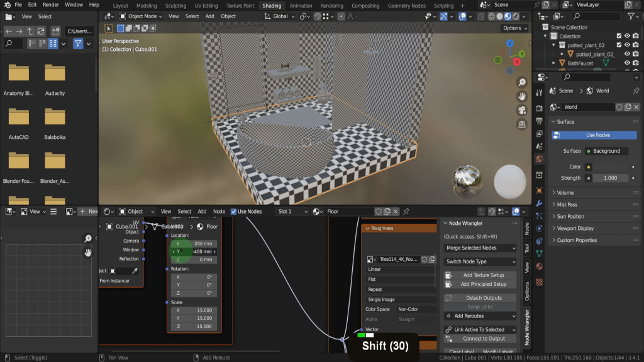Image resolution: width=644 pixels, height=362 pixels.
Task: Click the zoom magnifier icon in viewport
Action: (521, 83)
